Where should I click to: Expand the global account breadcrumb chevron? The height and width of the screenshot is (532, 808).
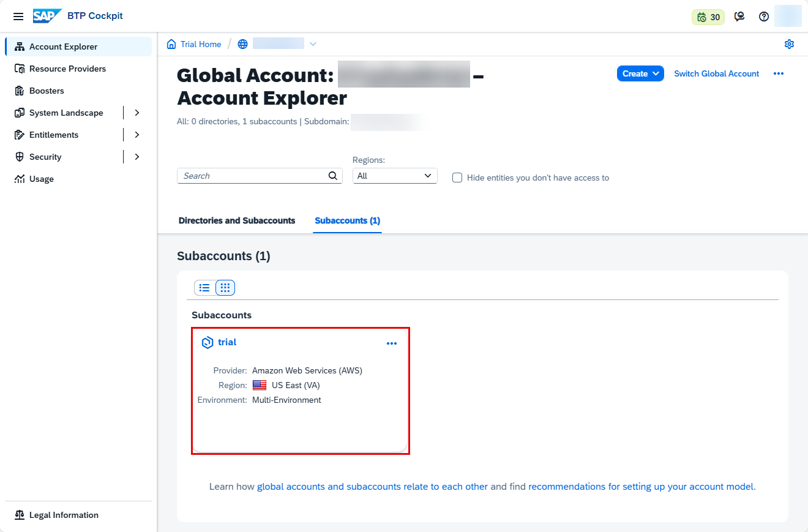point(313,44)
